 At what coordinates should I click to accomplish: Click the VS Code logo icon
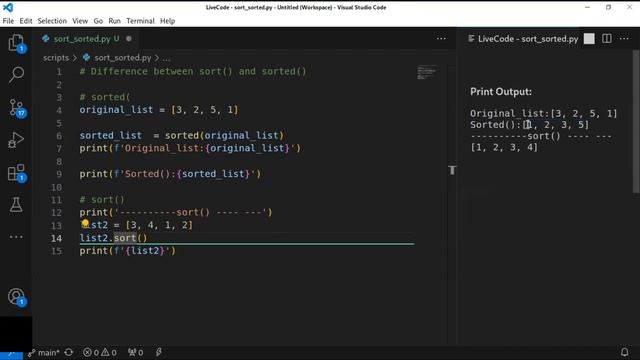pos(8,7)
